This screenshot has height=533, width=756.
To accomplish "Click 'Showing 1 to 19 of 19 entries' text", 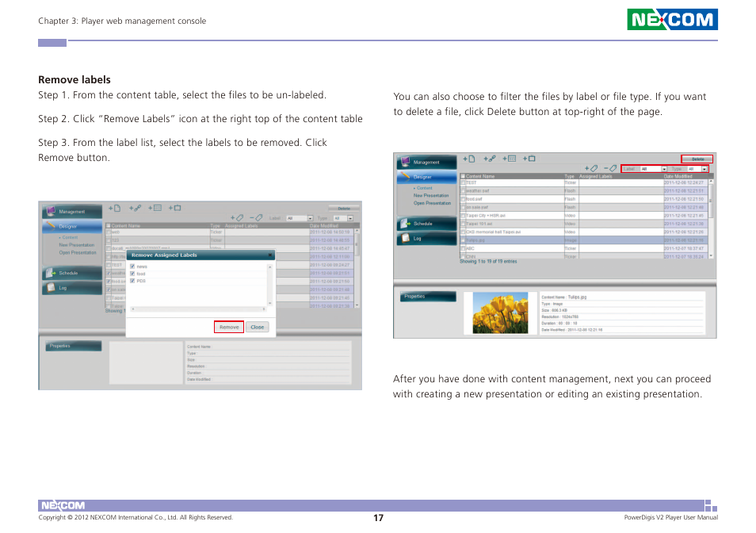I will click(488, 262).
